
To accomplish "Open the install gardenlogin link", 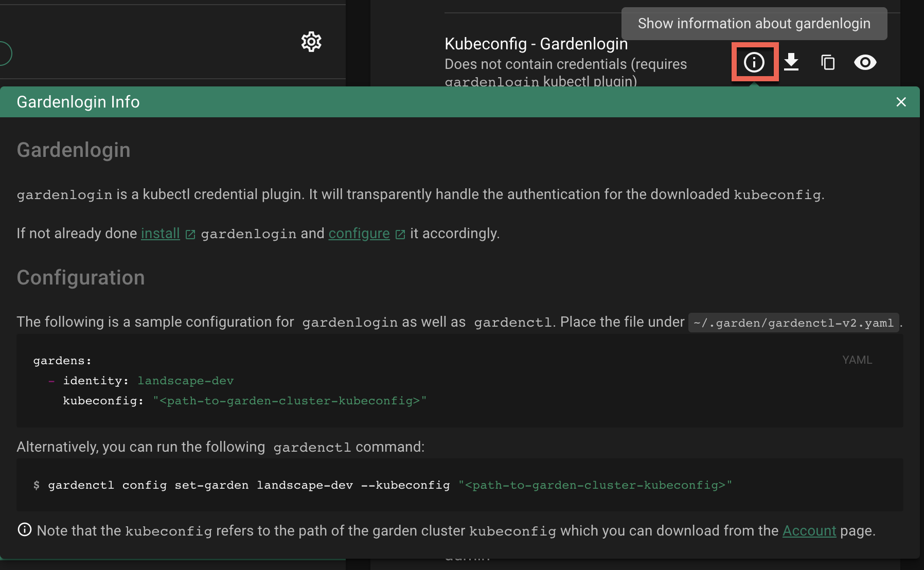I will point(160,234).
